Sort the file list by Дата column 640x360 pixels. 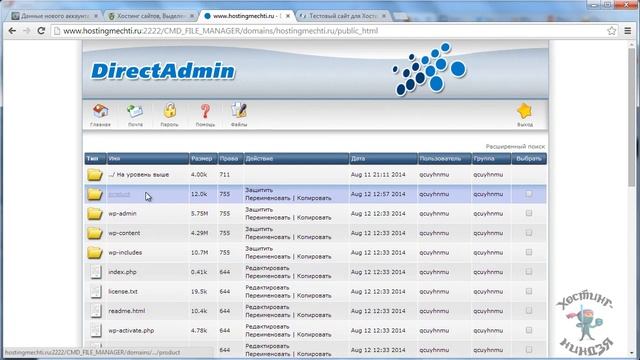click(x=358, y=158)
